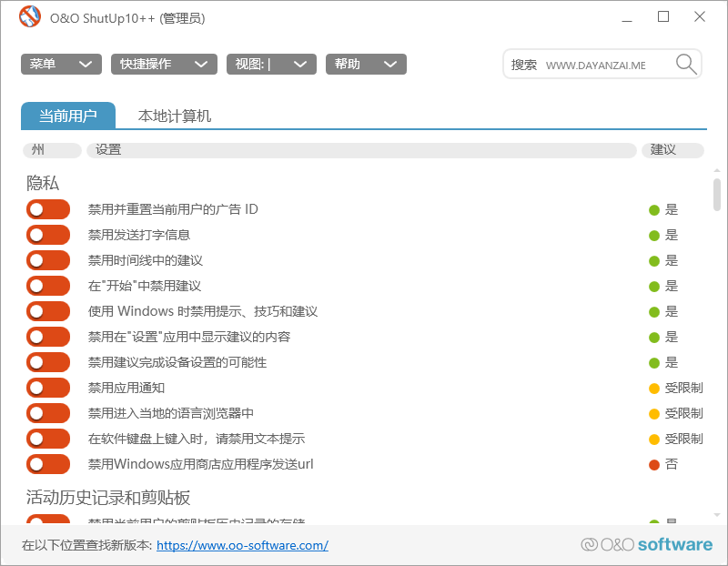
Task: Switch to 本地计算机 tab
Action: [x=175, y=116]
